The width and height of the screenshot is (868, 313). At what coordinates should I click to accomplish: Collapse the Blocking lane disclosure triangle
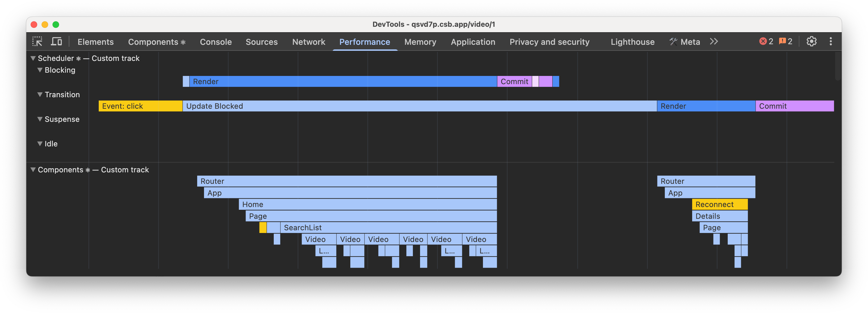pyautogui.click(x=40, y=70)
